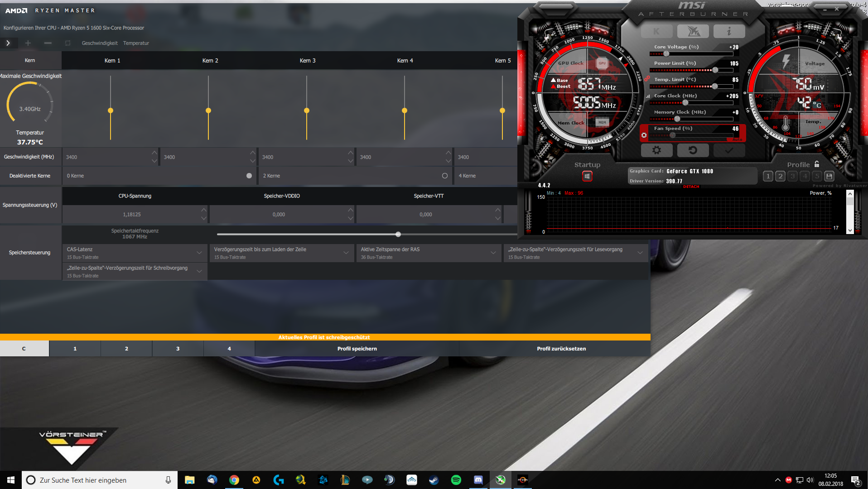This screenshot has width=868, height=489.
Task: Select profile 2 tab in Ryzen Master
Action: (126, 349)
